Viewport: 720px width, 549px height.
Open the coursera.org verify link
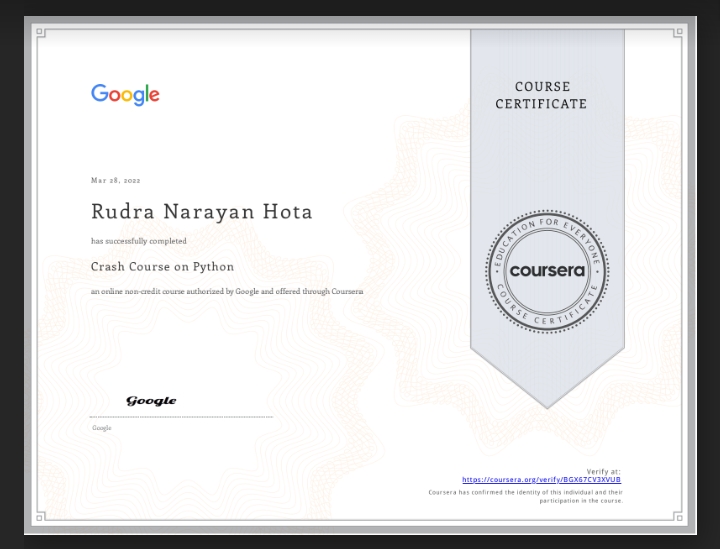click(541, 480)
